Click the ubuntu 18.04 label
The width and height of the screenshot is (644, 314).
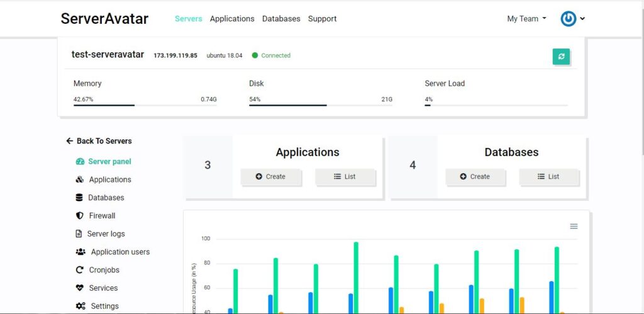click(x=225, y=55)
